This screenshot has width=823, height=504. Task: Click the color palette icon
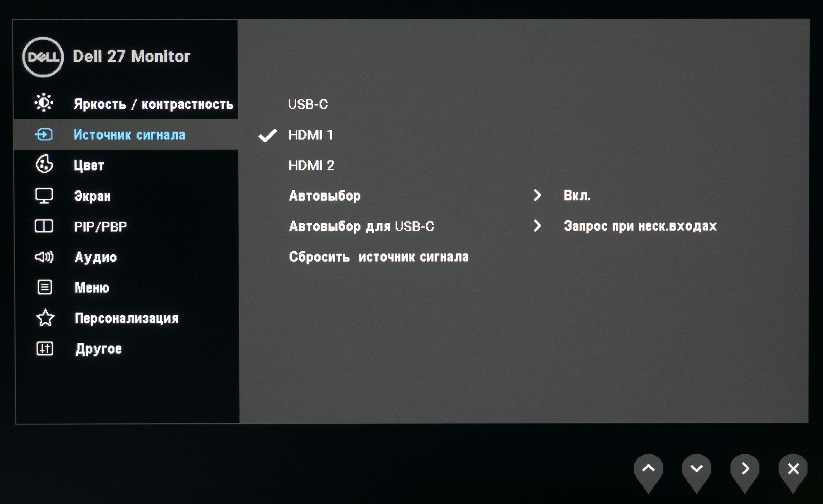pyautogui.click(x=44, y=164)
